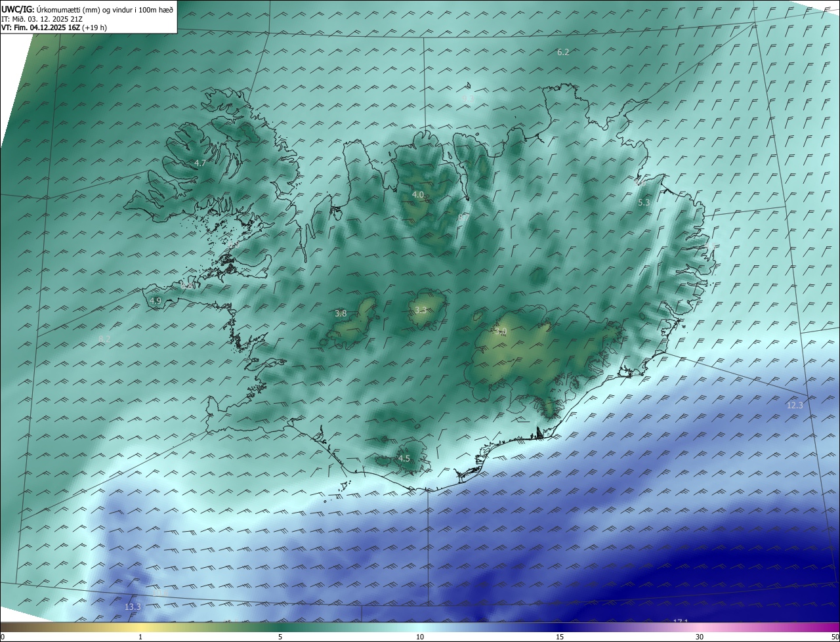840x642 pixels.
Task: Click the 6.2 value over the northern sea
Action: click(x=563, y=52)
